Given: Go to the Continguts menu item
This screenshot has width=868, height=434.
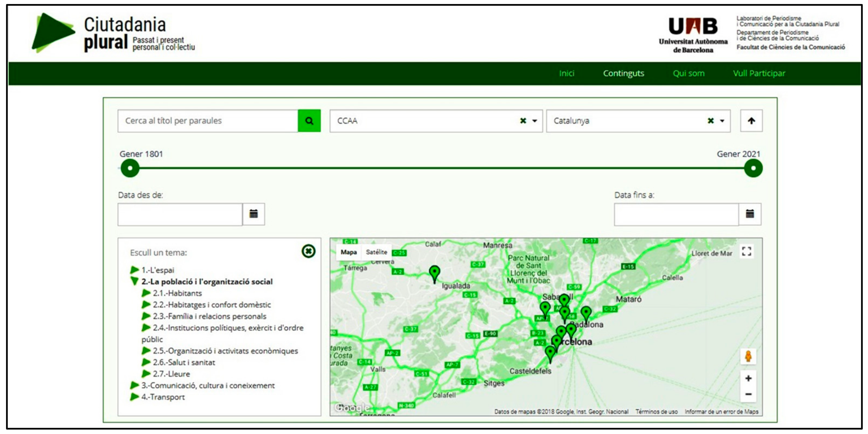Looking at the screenshot, I should [x=623, y=73].
